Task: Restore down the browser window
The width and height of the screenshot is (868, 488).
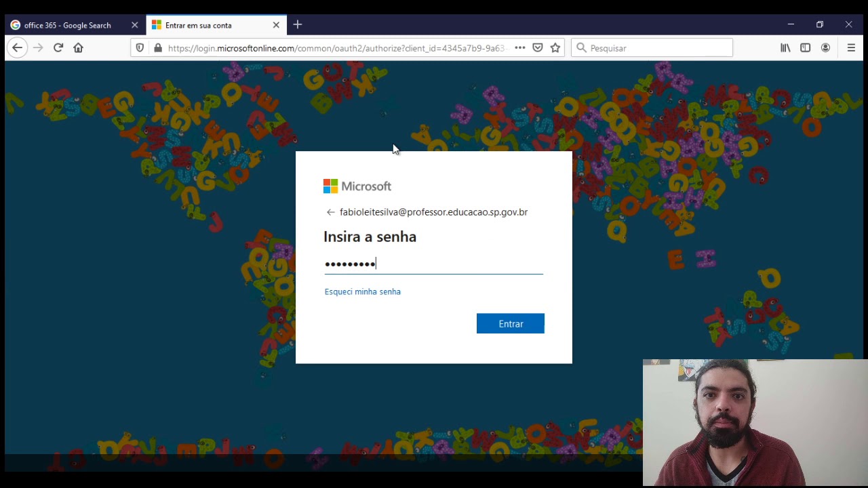Action: click(x=820, y=24)
